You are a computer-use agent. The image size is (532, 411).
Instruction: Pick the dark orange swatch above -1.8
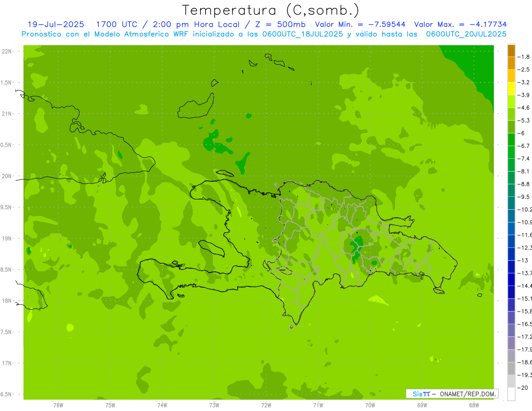coord(512,51)
